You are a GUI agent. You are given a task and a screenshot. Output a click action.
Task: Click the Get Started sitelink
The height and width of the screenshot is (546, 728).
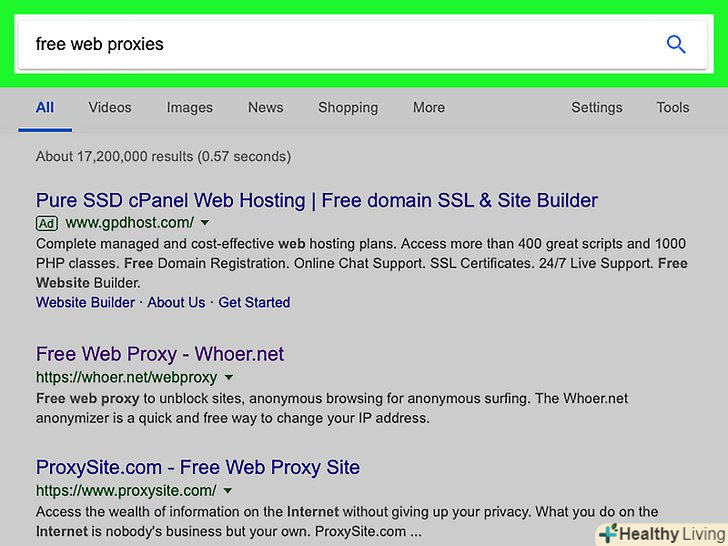pos(254,302)
